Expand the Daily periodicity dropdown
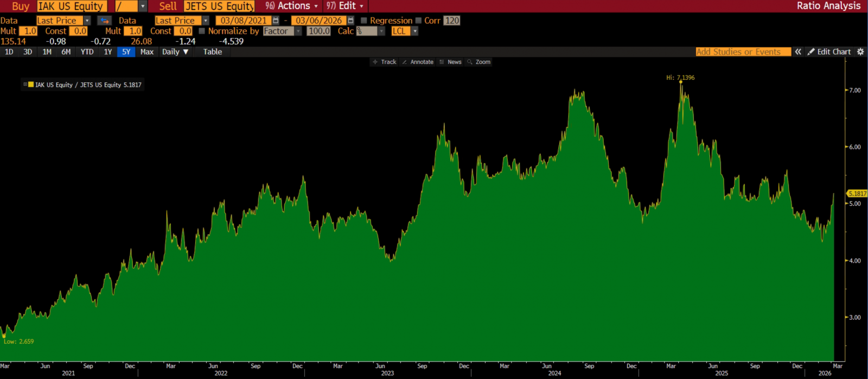This screenshot has width=868, height=379. [x=175, y=52]
